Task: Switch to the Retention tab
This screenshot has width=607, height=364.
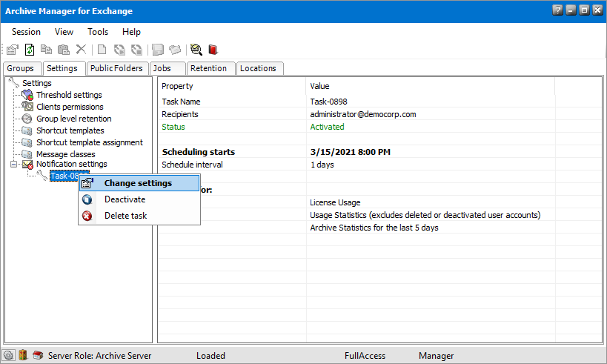Action: 211,68
